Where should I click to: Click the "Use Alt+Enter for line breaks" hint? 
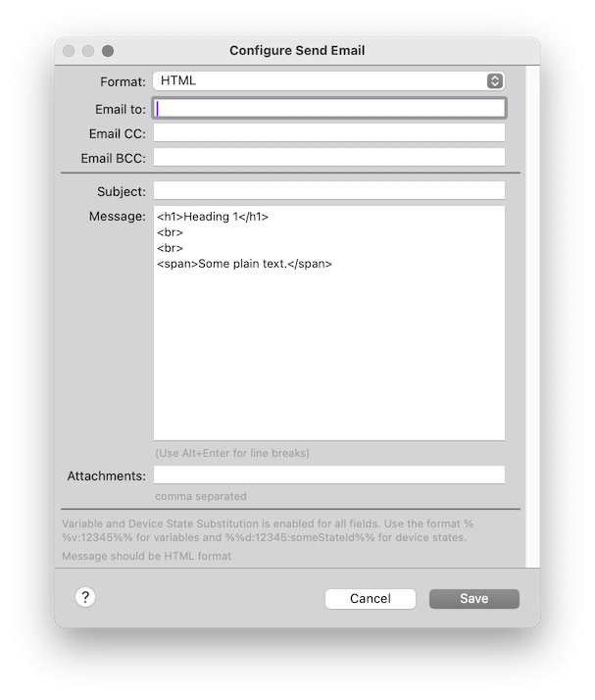coord(232,453)
